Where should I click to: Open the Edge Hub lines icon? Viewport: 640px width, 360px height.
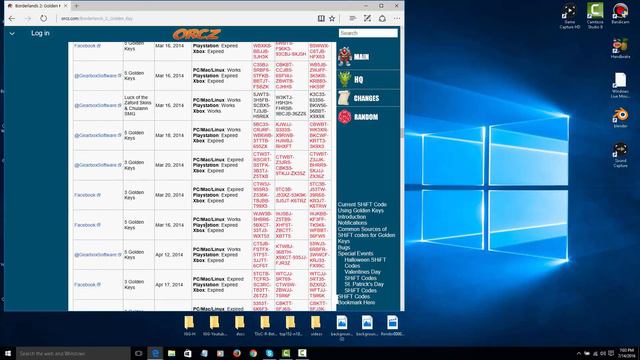pos(353,18)
